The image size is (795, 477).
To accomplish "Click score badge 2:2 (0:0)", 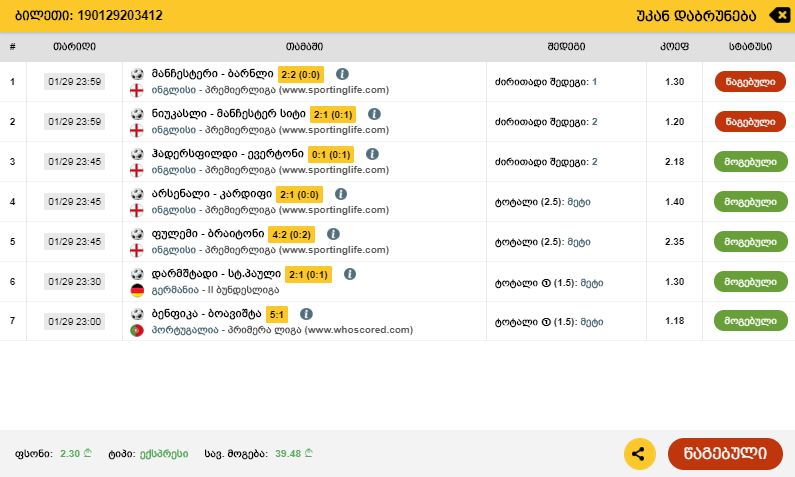I will pos(301,75).
